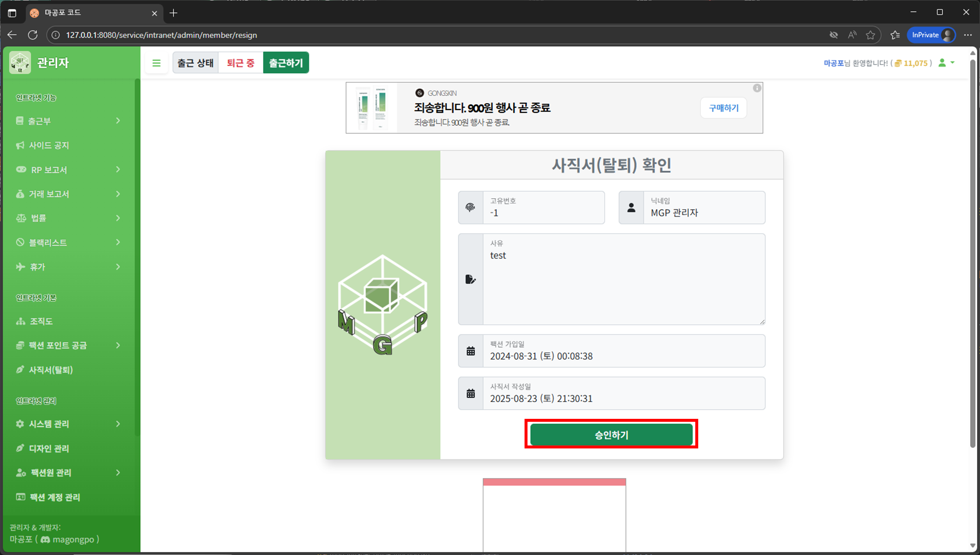Click the browser refresh icon
Screen dimensions: 980x555
click(x=33, y=35)
